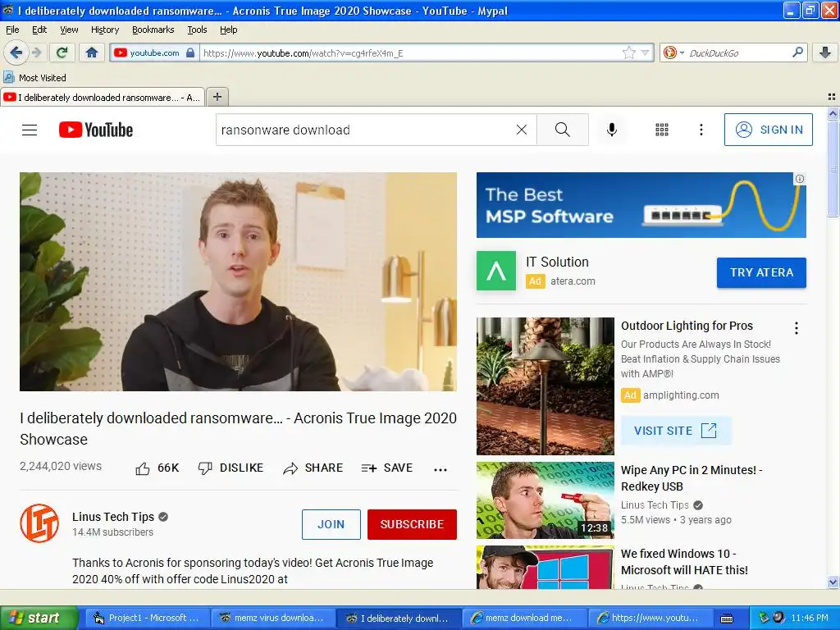The width and height of the screenshot is (840, 630).
Task: Open more actions ellipsis under the video
Action: pos(441,470)
